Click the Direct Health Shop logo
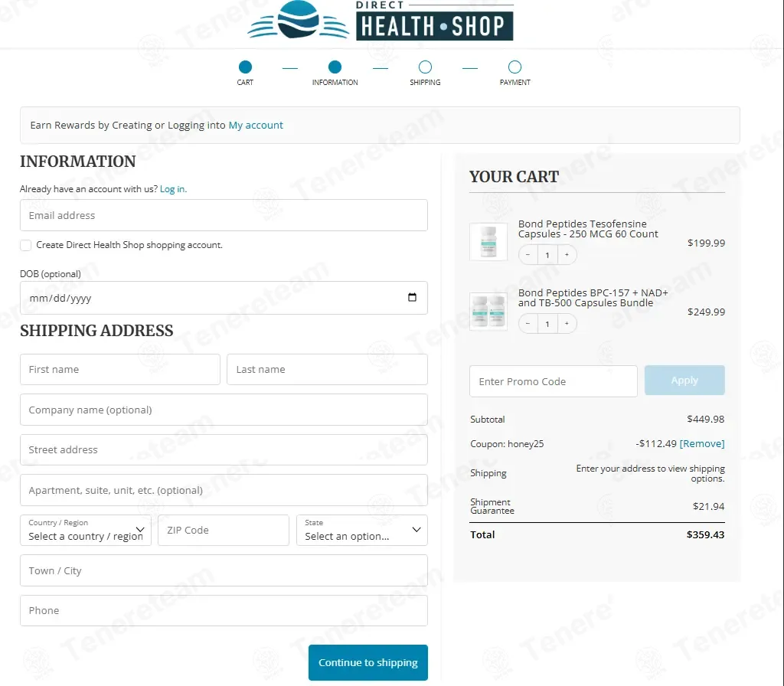Viewport: 784px width, 686px height. click(381, 21)
